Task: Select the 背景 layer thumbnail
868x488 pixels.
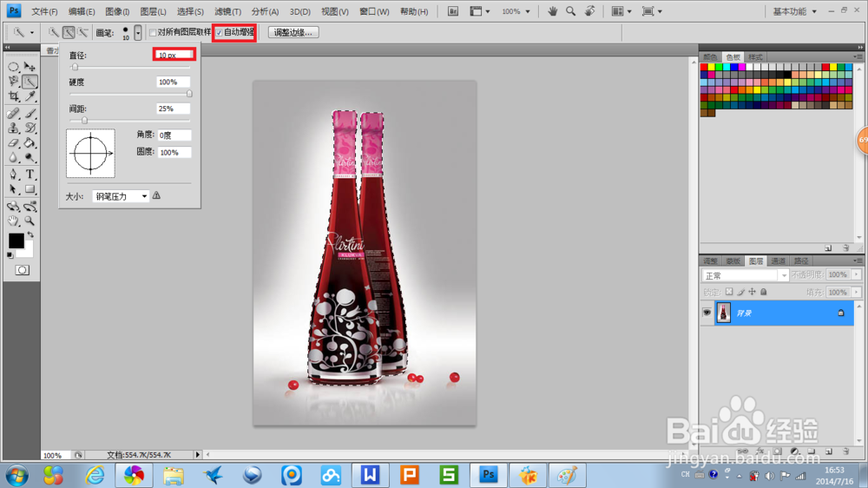Action: point(724,313)
